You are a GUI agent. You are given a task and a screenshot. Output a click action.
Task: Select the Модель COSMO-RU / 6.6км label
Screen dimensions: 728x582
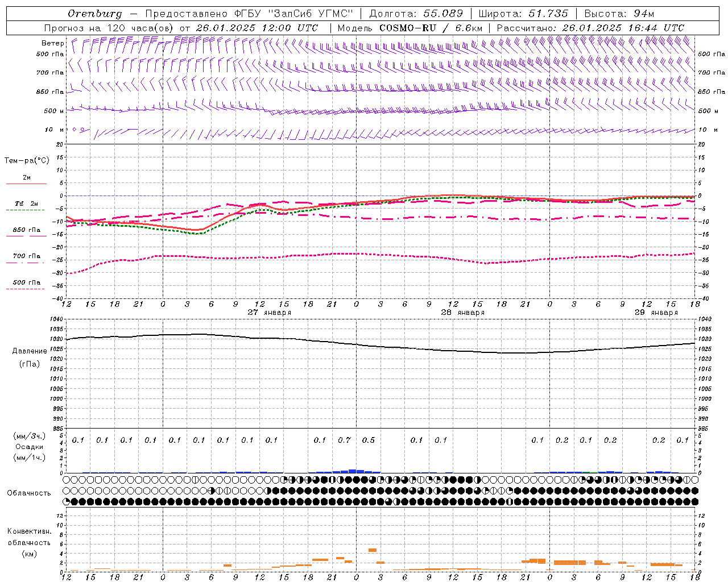pyautogui.click(x=410, y=28)
